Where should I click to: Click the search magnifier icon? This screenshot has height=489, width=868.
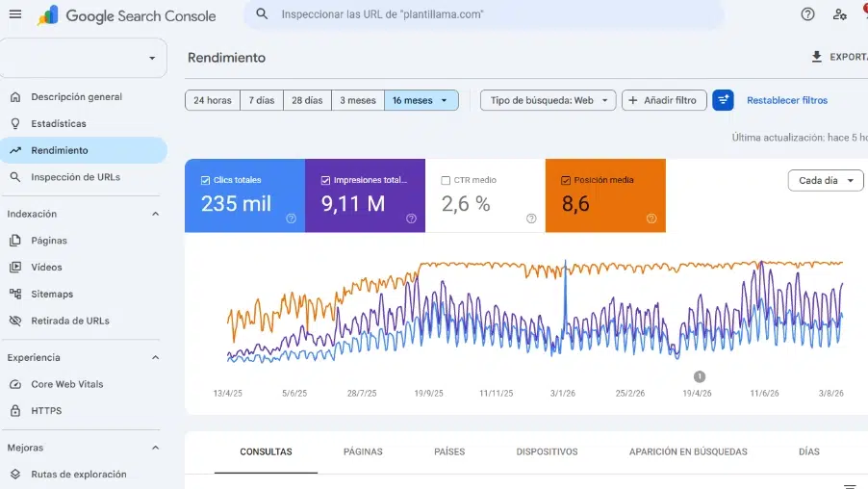pos(262,14)
